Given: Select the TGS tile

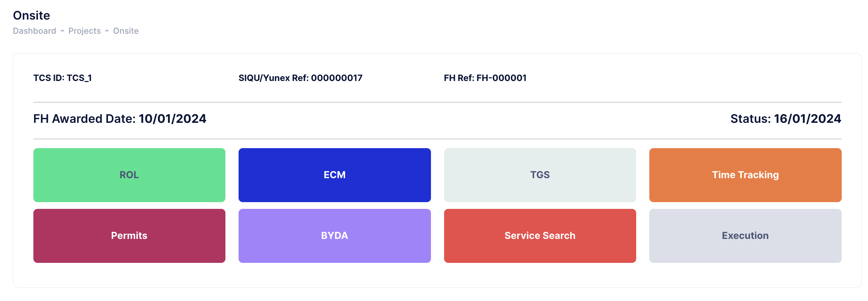Looking at the screenshot, I should [x=540, y=175].
